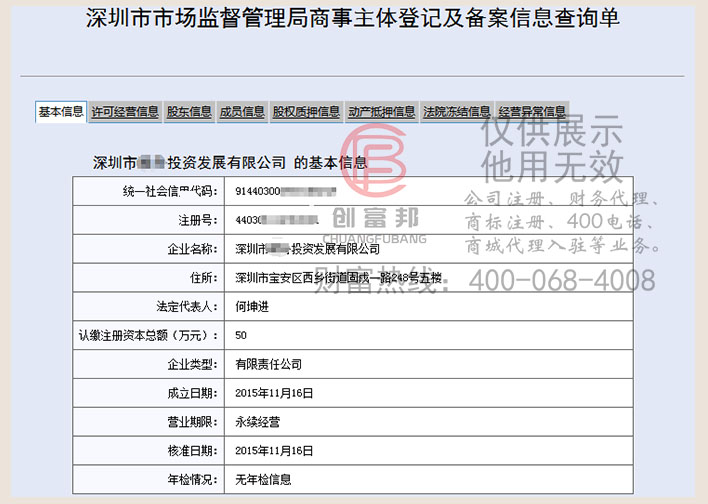This screenshot has width=708, height=504.
Task: Open the 许可经营信息 tab
Action: pos(125,112)
